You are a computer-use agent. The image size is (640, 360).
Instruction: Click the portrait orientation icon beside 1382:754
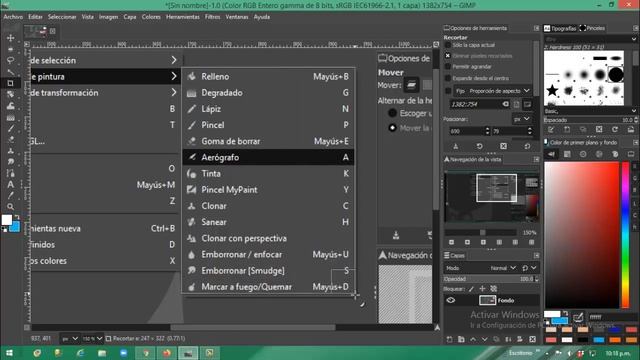tap(517, 104)
